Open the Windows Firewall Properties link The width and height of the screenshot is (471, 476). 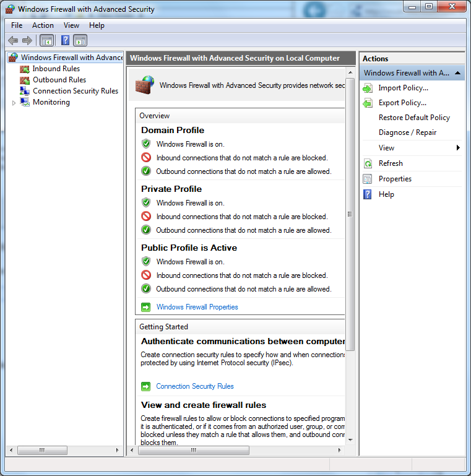pyautogui.click(x=197, y=307)
